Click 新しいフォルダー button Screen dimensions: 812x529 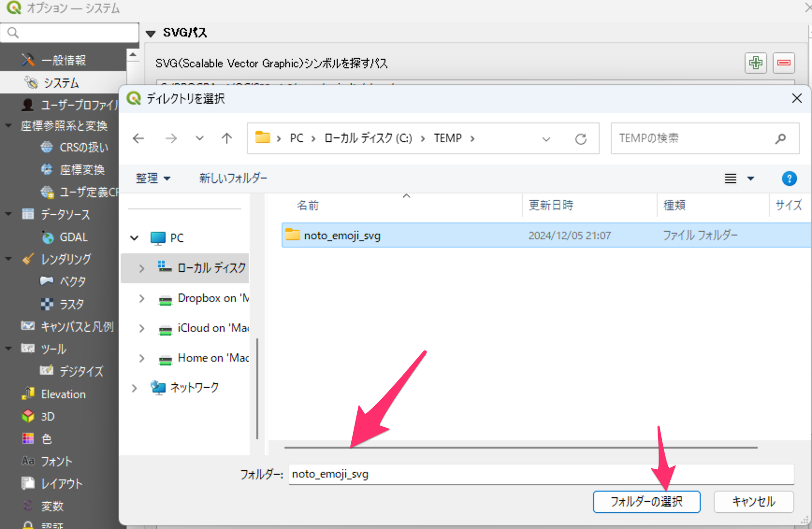(x=233, y=178)
